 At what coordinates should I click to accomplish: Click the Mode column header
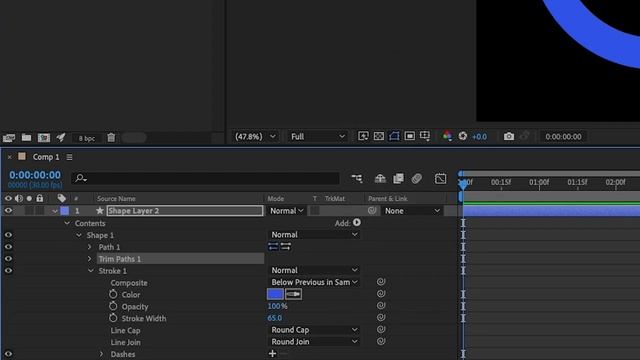click(x=276, y=199)
